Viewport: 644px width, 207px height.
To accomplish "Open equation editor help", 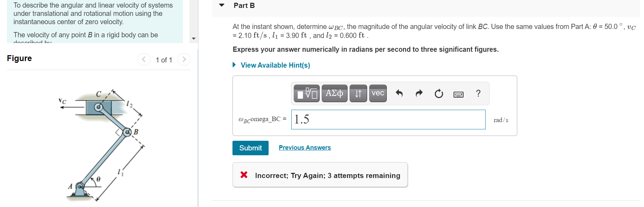I will click(478, 93).
